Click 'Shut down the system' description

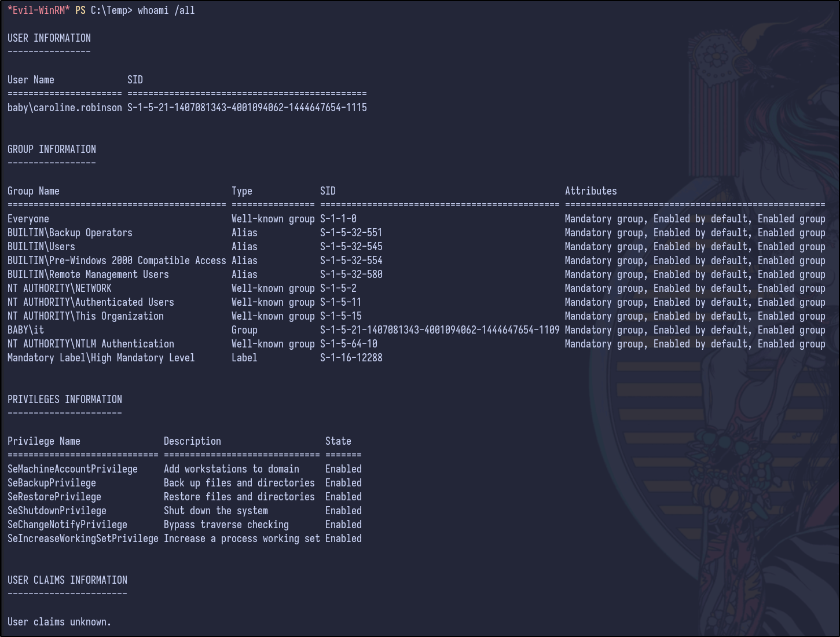pyautogui.click(x=216, y=511)
